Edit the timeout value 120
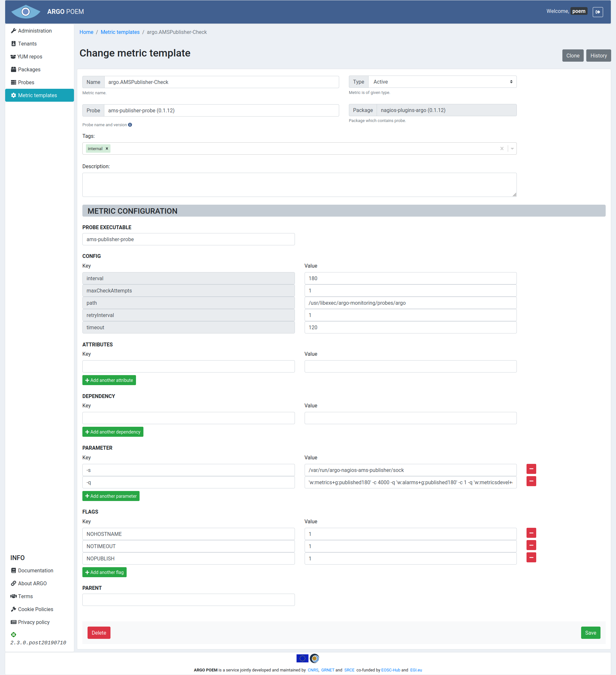Screen dimensions: 616x675 tap(410, 327)
